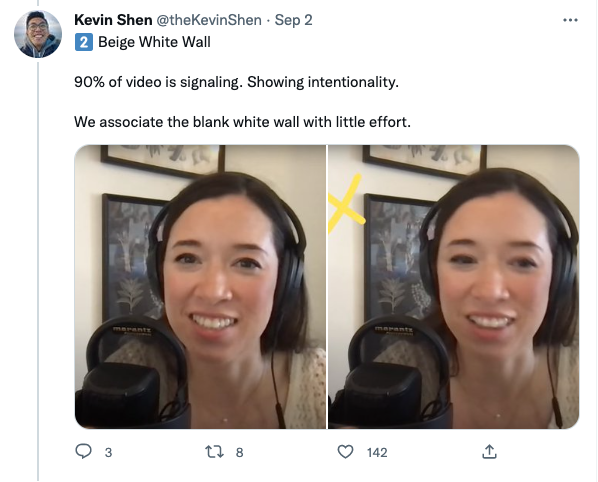Click the Beige White Wall text

pos(154,42)
